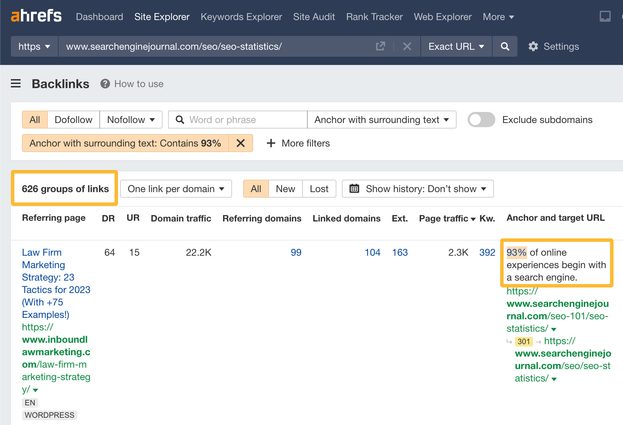Click the monitor icon in top bar

click(x=605, y=16)
